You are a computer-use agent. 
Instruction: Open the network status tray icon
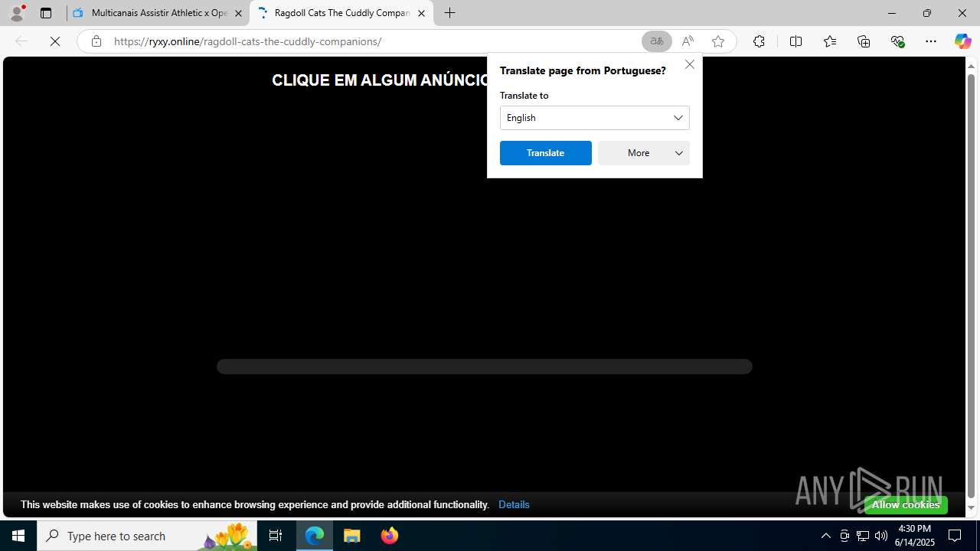click(x=863, y=536)
